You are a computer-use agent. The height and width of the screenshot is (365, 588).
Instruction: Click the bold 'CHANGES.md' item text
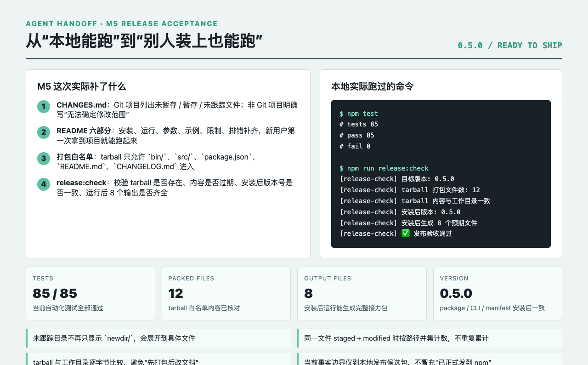pos(81,105)
